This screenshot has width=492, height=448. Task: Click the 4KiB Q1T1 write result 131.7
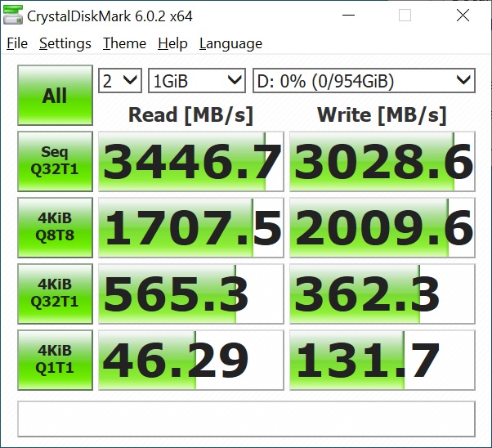click(x=382, y=360)
